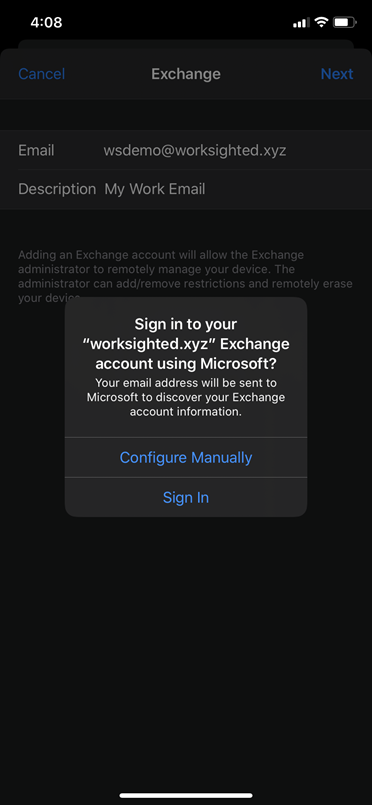Image resolution: width=372 pixels, height=805 pixels.
Task: Tap the battery status icon
Action: tap(344, 22)
